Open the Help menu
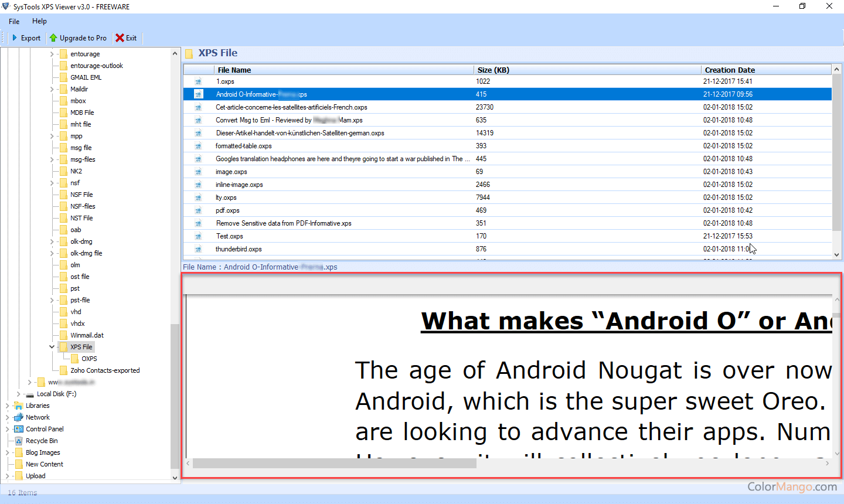Viewport: 844px width, 504px height. coord(39,21)
